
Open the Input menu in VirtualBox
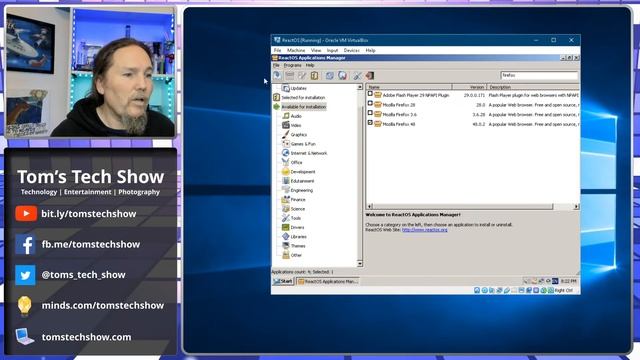click(x=332, y=50)
